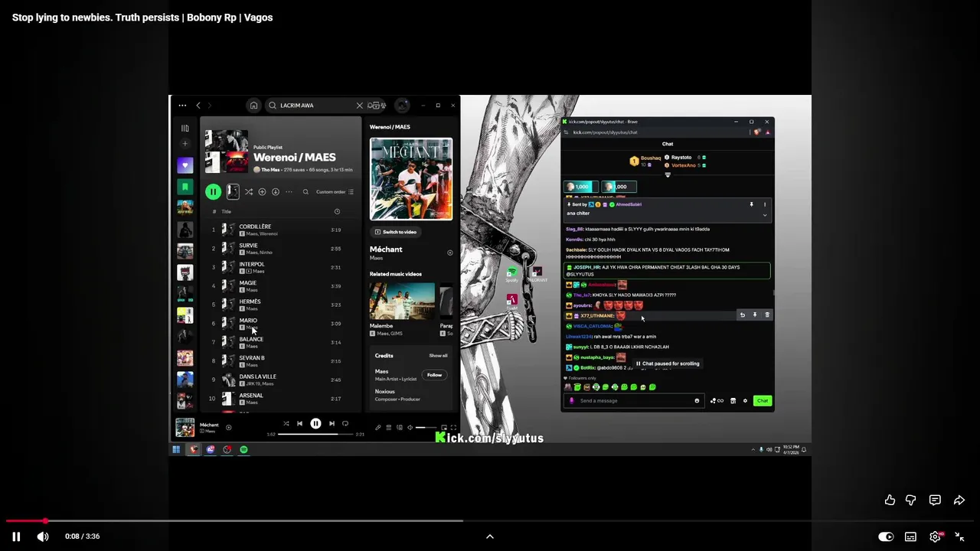This screenshot has width=980, height=551.
Task: Adjust Spotify volume slider
Action: (x=426, y=428)
